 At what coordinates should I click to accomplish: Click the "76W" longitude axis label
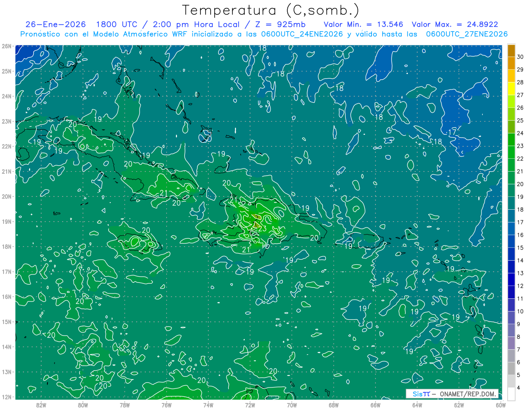pos(167,405)
